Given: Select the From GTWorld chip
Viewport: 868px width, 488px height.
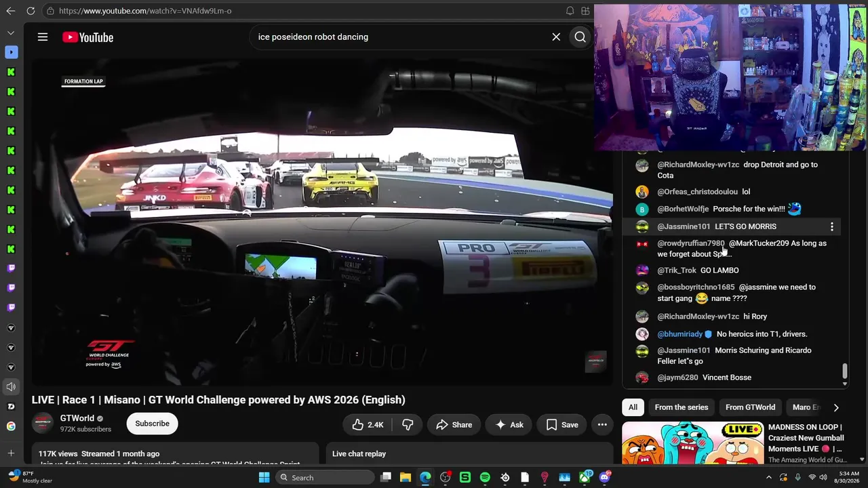Looking at the screenshot, I should click(x=750, y=407).
